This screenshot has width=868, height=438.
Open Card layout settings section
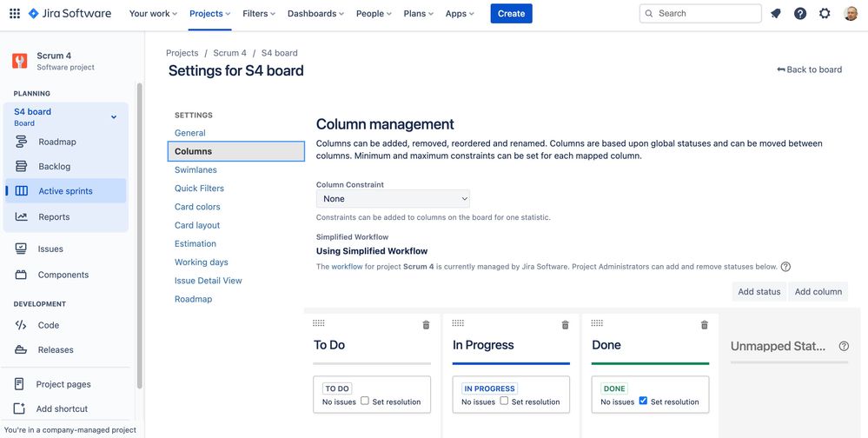click(197, 225)
